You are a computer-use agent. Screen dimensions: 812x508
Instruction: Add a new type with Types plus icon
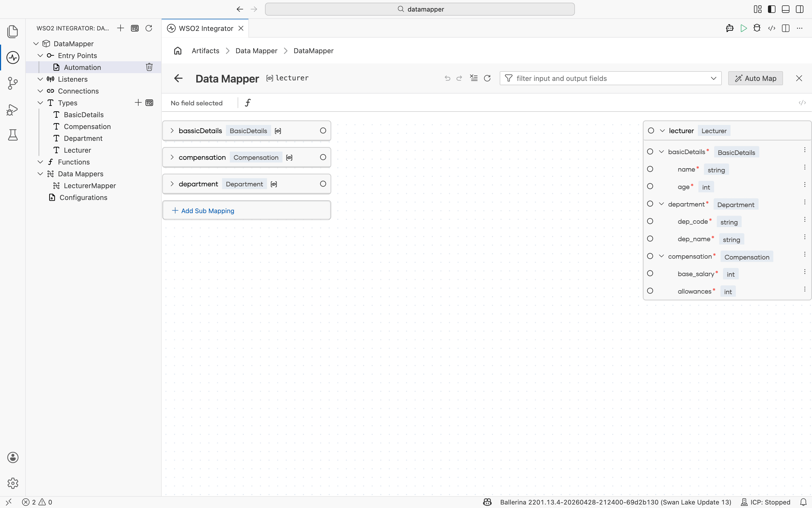[x=138, y=102]
